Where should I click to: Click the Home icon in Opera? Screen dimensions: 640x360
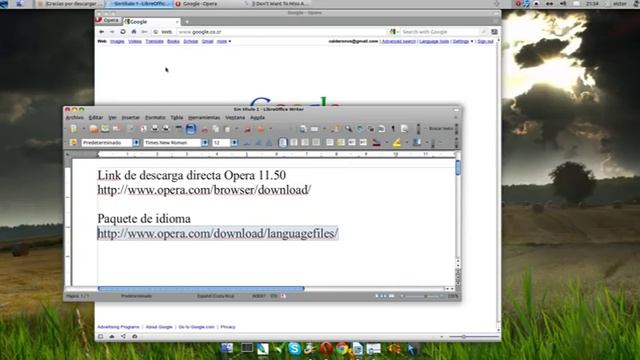pyautogui.click(x=133, y=32)
